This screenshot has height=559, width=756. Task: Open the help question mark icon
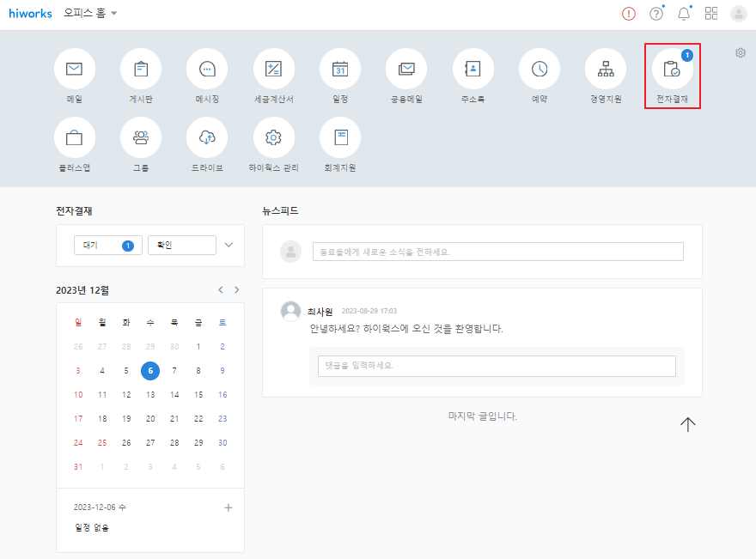[656, 14]
